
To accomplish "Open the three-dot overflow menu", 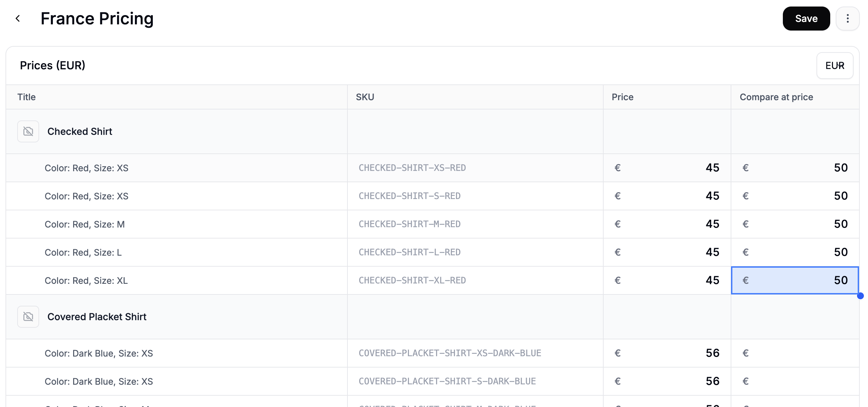I will pos(847,18).
